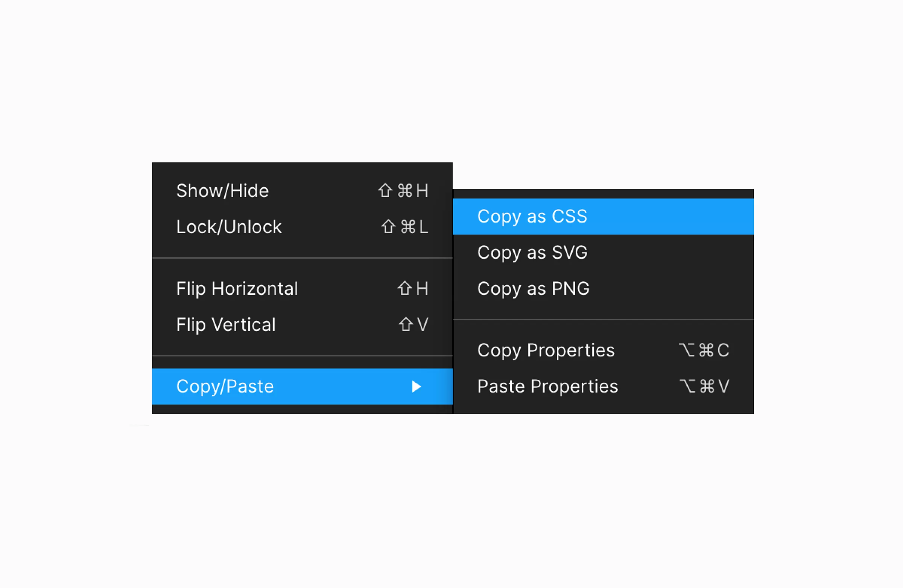Click the Shift-V shortcut beside Flip Vertical
Viewport: 903px width, 588px height.
413,324
